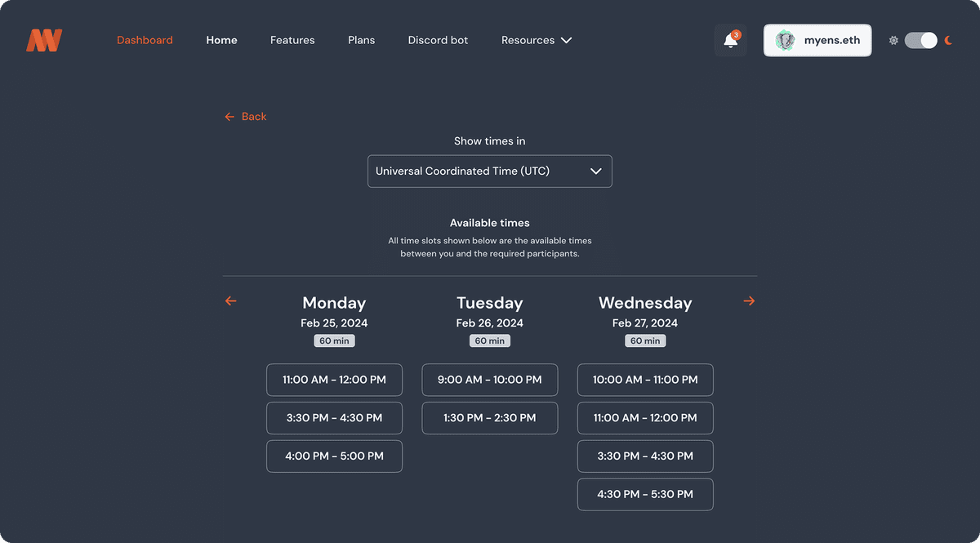
Task: Click the moon dark-mode icon
Action: click(948, 40)
